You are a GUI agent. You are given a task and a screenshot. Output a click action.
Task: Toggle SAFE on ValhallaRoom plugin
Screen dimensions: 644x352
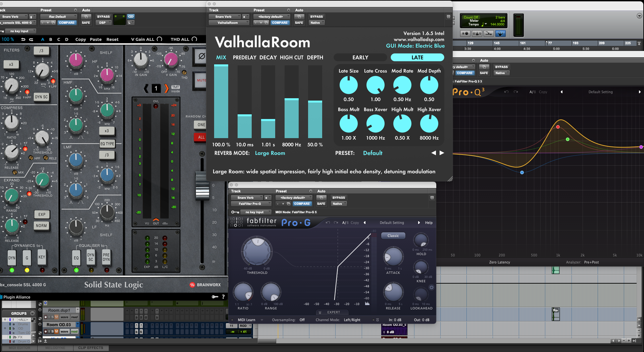[299, 22]
